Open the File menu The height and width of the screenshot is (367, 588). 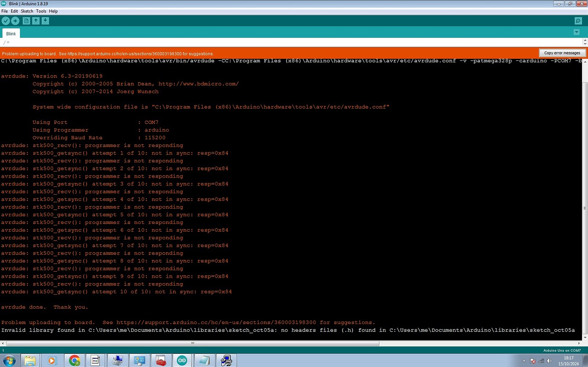tap(4, 11)
